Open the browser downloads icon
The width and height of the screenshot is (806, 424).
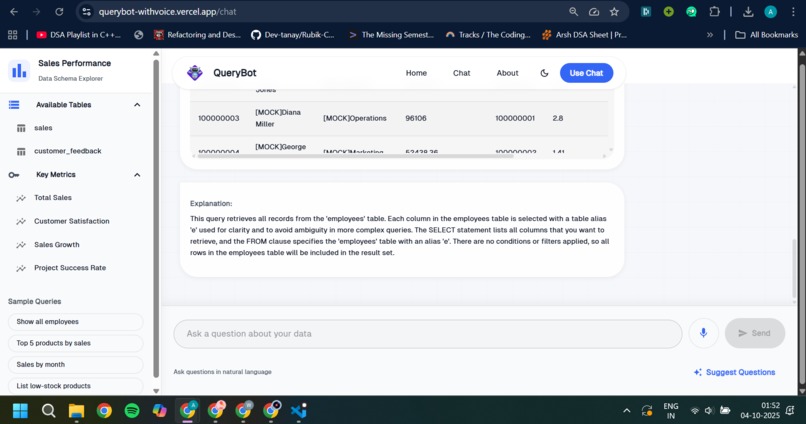pos(748,11)
